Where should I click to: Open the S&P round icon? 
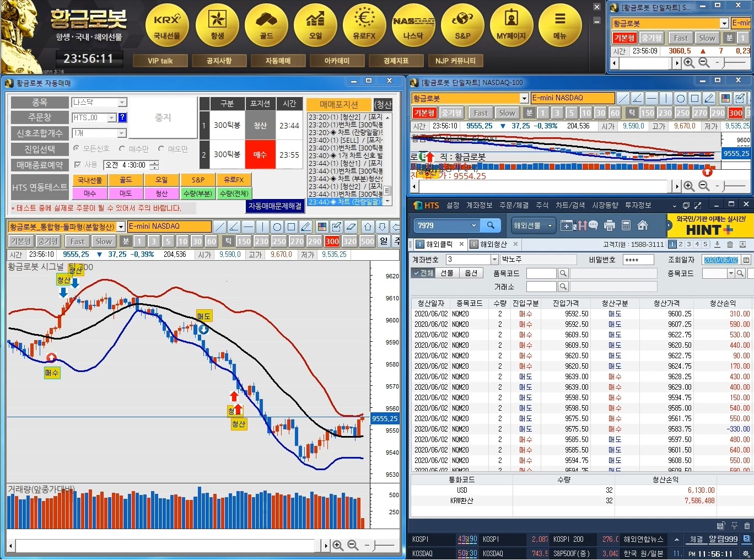pos(462,25)
